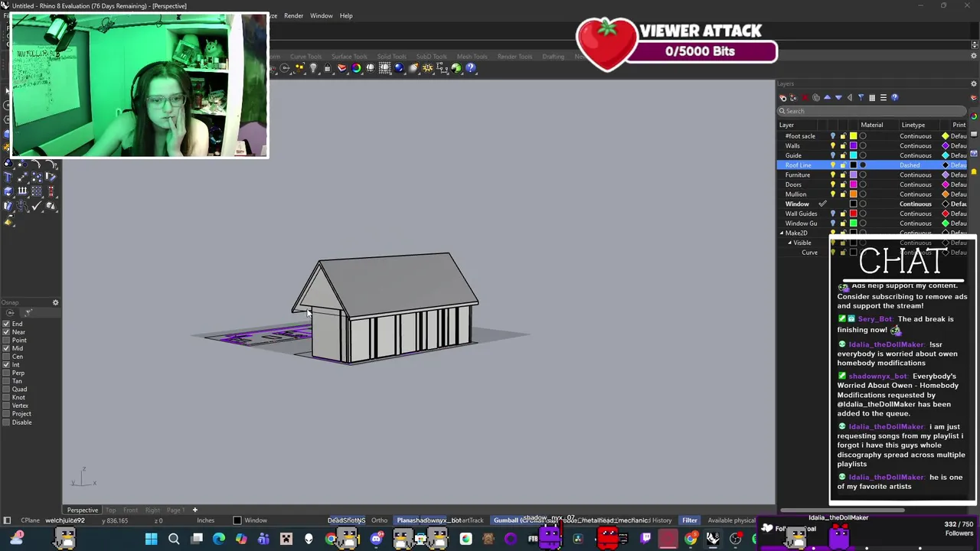Select the Perspective viewport tab
980x551 pixels.
click(83, 510)
